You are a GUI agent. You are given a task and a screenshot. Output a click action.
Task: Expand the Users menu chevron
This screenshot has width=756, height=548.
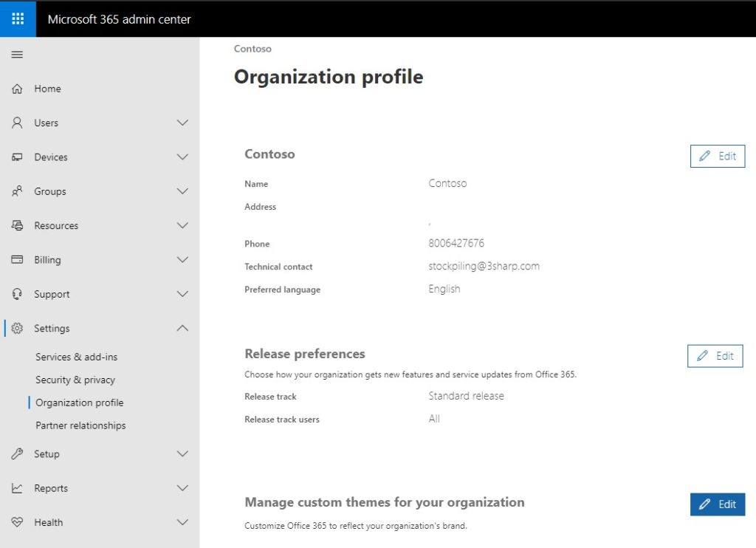click(182, 123)
